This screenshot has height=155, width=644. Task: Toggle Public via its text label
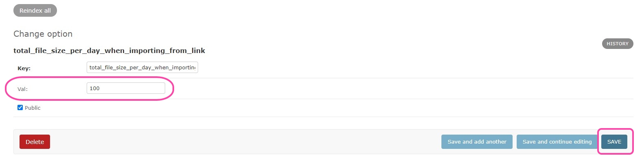click(x=33, y=108)
